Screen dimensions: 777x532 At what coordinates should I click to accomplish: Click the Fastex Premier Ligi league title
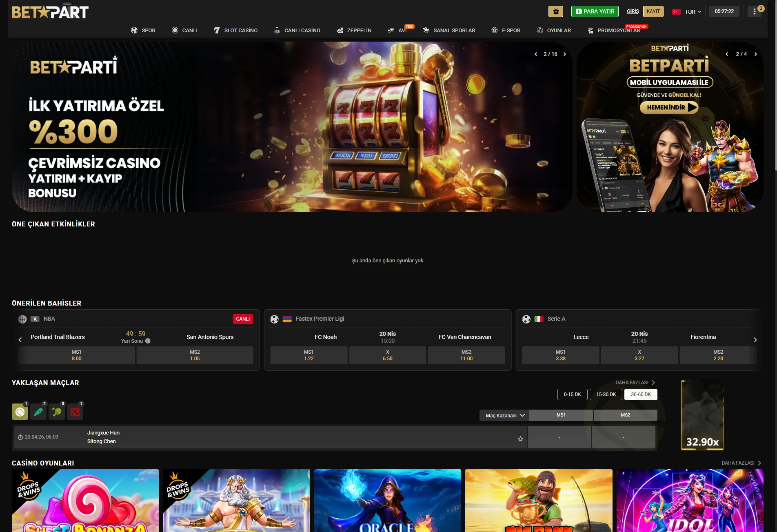tap(320, 319)
